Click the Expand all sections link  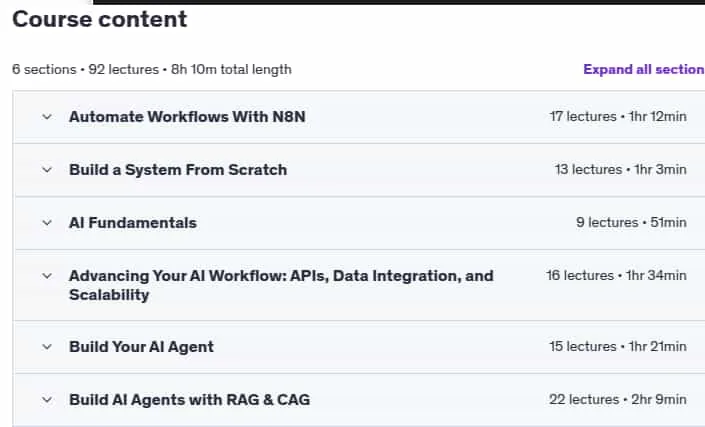[644, 69]
